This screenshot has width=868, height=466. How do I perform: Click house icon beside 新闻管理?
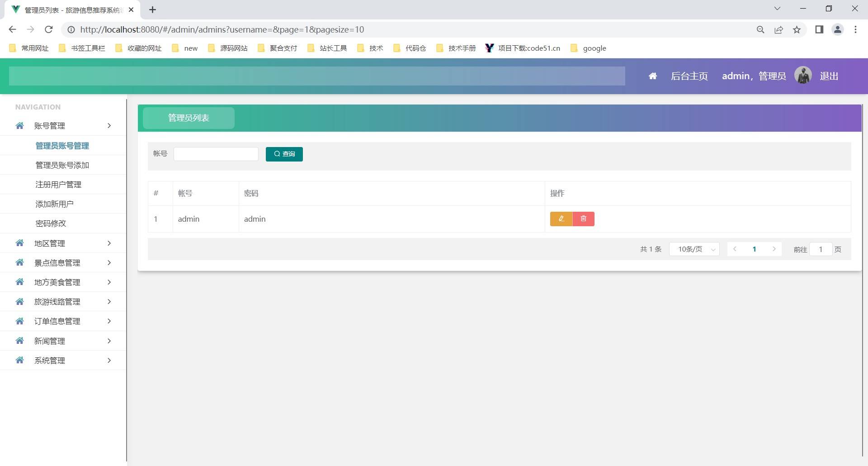point(19,341)
